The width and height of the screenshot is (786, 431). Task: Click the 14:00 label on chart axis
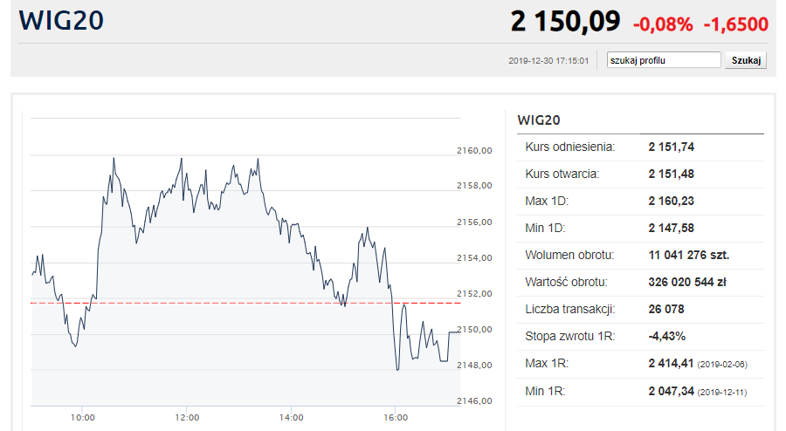click(291, 417)
